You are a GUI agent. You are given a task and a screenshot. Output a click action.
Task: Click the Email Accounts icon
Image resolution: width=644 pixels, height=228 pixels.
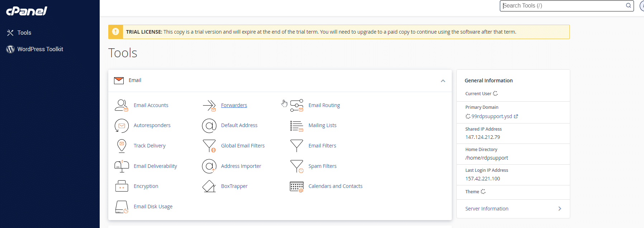(x=121, y=105)
